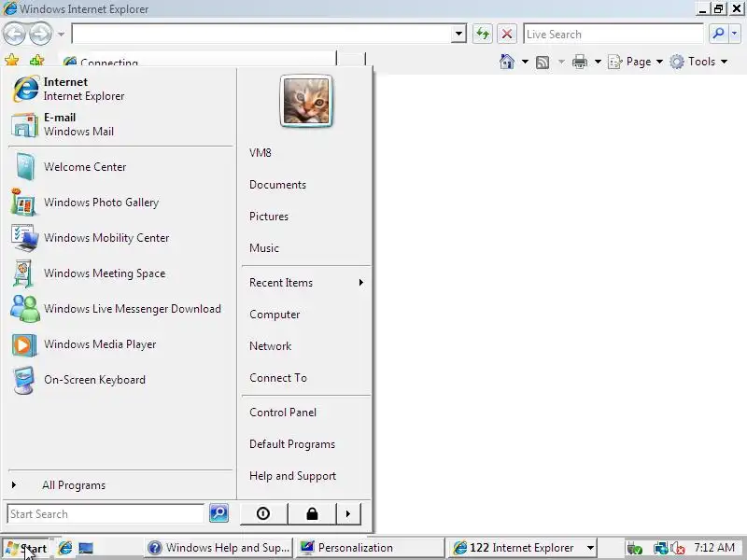
Task: Click the red Stop button
Action: tap(507, 34)
